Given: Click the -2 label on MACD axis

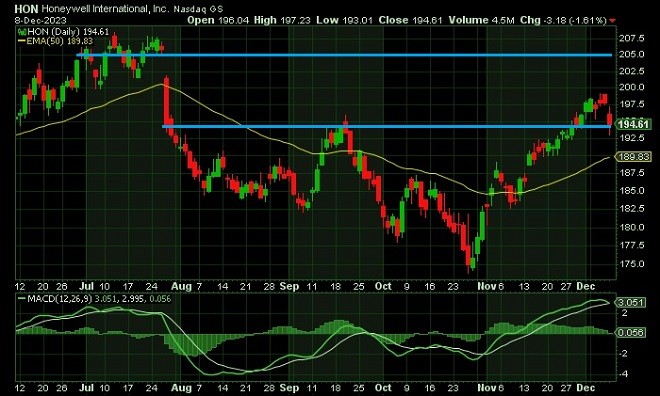Looking at the screenshot, I should 624,353.
